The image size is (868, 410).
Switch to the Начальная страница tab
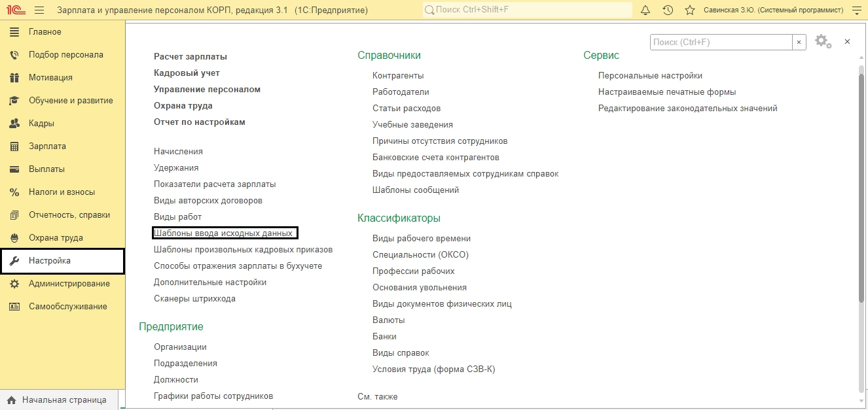click(60, 400)
